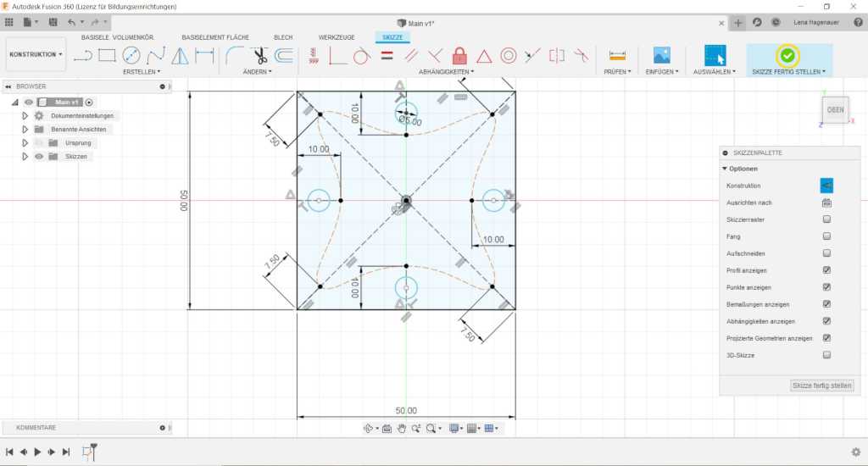Play the timeline

pyautogui.click(x=37, y=452)
